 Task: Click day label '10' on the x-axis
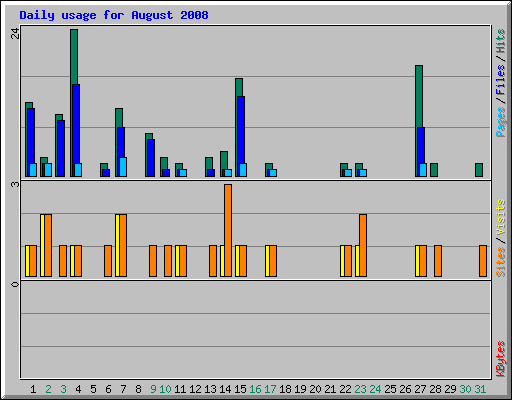[x=165, y=389]
